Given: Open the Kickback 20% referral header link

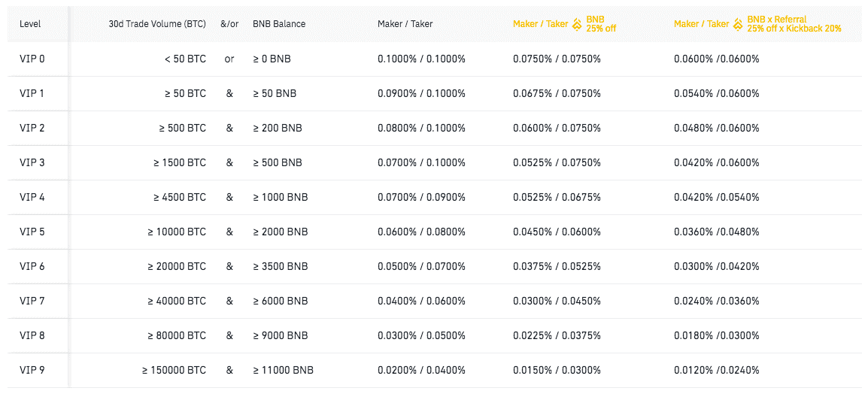Looking at the screenshot, I should pos(794,24).
